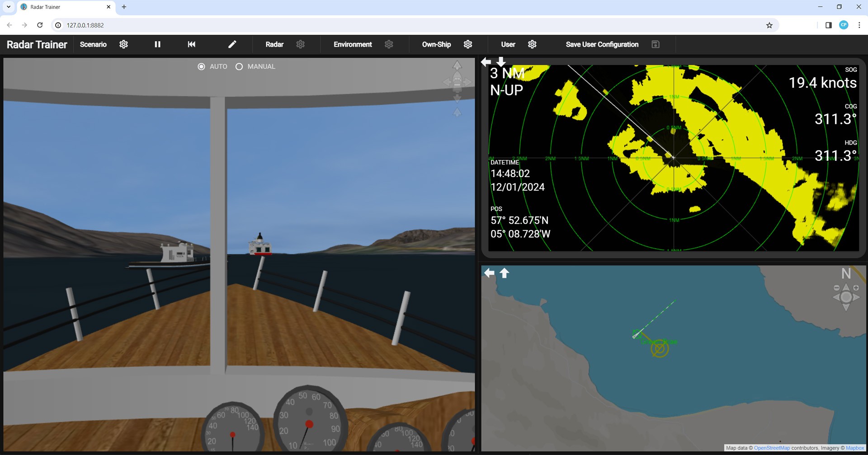
Task: Select the Radar Trainer browser tab
Action: 66,7
